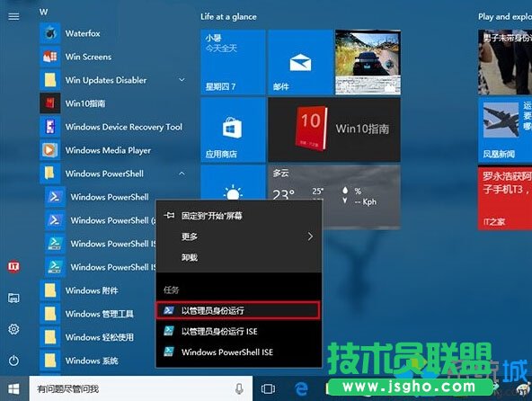
Task: Expand the Win Updates Disabler folder chevron
Action: point(182,80)
